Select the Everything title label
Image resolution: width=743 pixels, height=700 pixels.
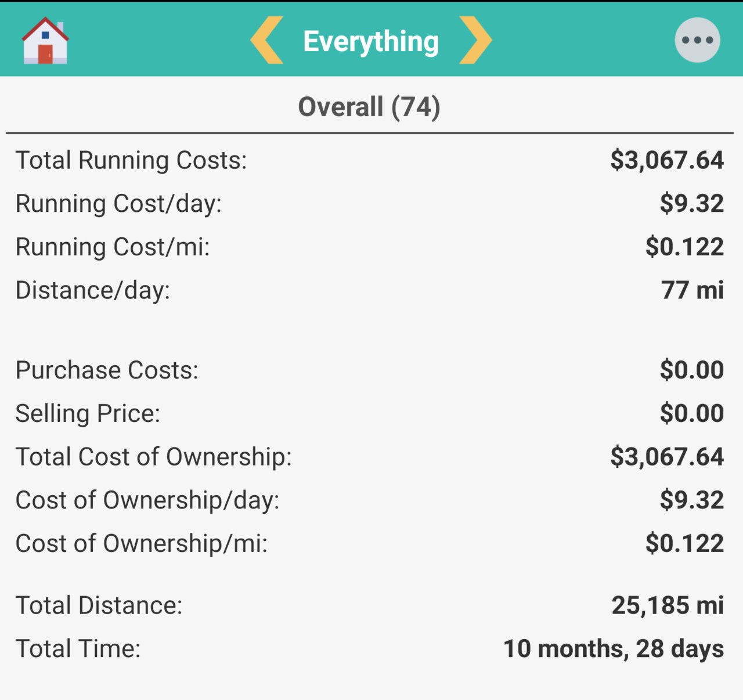pyautogui.click(x=371, y=41)
